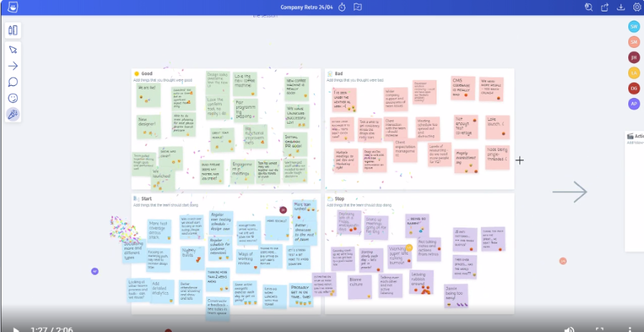Select the 'Jamie being too easy' note
This screenshot has height=332, width=644.
point(456,296)
